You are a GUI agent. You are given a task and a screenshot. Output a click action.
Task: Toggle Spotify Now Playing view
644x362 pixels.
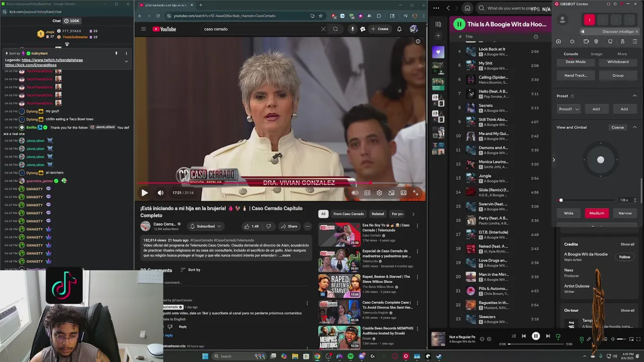tap(582, 339)
